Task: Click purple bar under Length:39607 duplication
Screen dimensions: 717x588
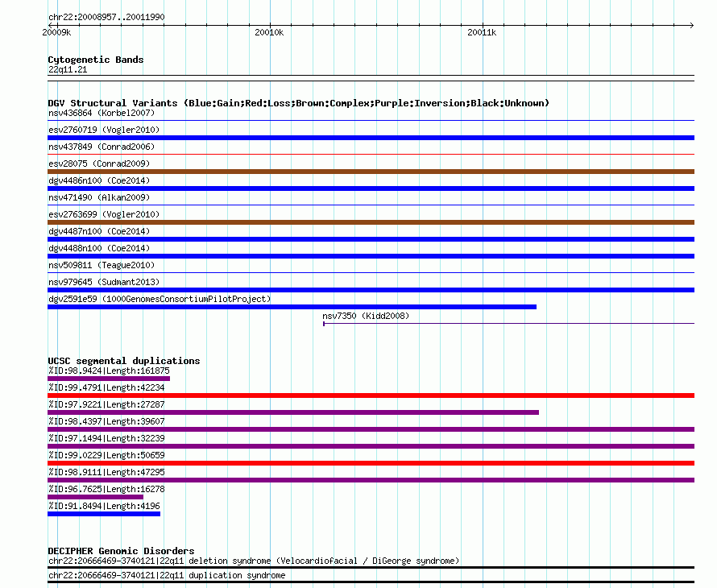Action: (371, 429)
